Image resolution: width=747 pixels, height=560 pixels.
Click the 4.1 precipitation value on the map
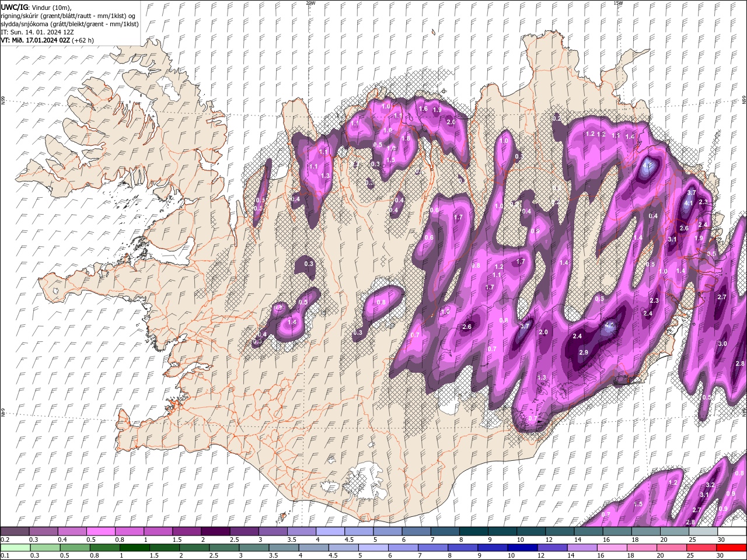[x=688, y=203]
